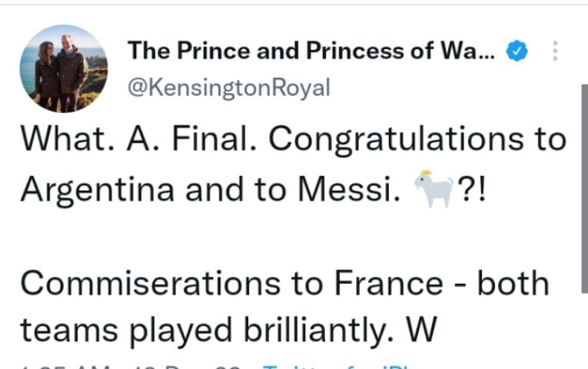Open the tweet's three-dot more options menu

click(x=554, y=53)
